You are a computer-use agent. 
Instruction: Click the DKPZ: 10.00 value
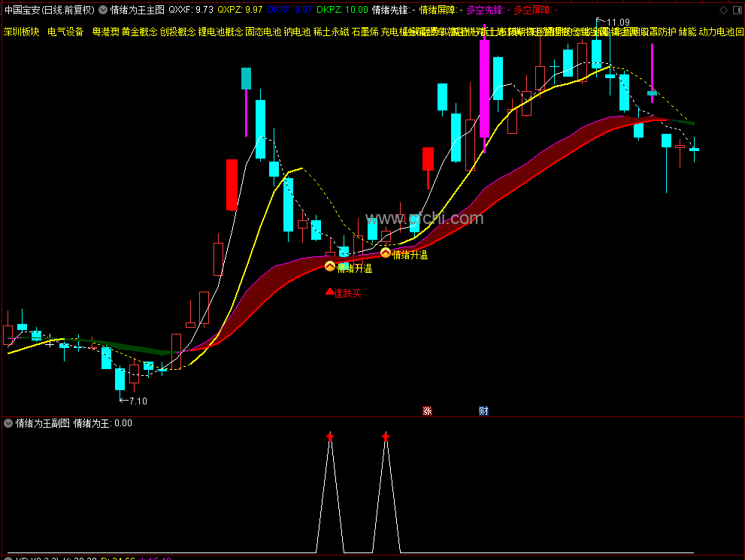[342, 10]
